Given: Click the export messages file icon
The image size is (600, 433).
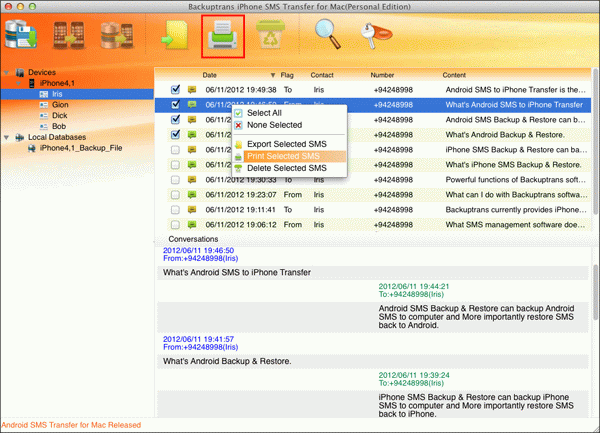Looking at the screenshot, I should [175, 35].
